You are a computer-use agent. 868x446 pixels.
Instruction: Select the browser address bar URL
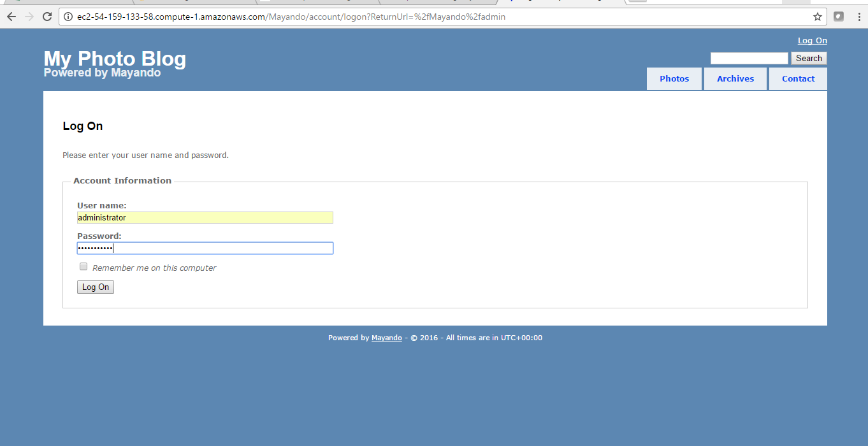[x=382, y=17]
